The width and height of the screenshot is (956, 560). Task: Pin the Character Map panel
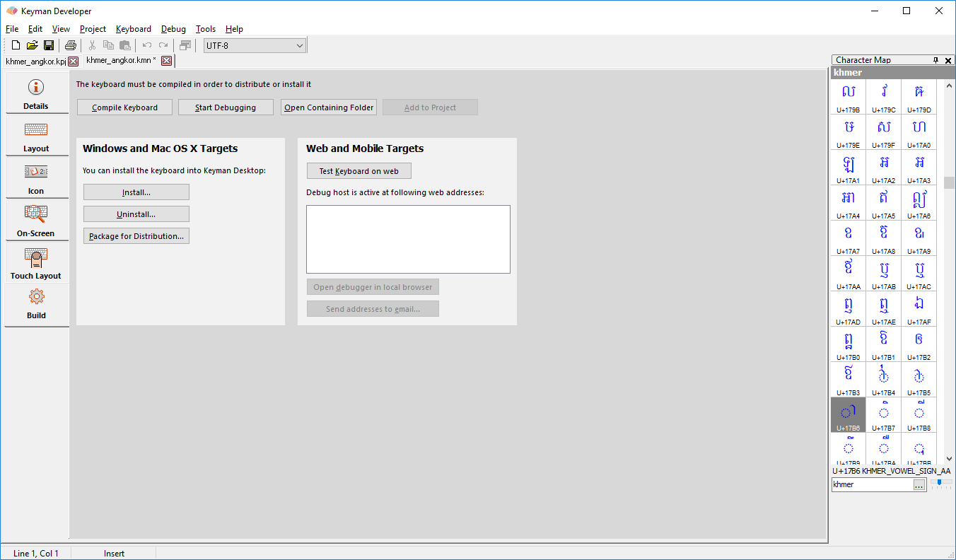pyautogui.click(x=935, y=60)
